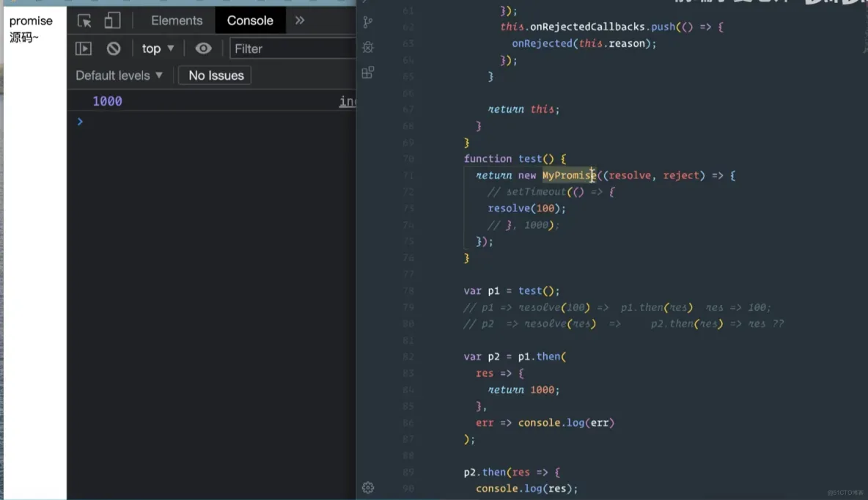Open the top JavaScript context dropdown
868x500 pixels.
click(x=158, y=48)
